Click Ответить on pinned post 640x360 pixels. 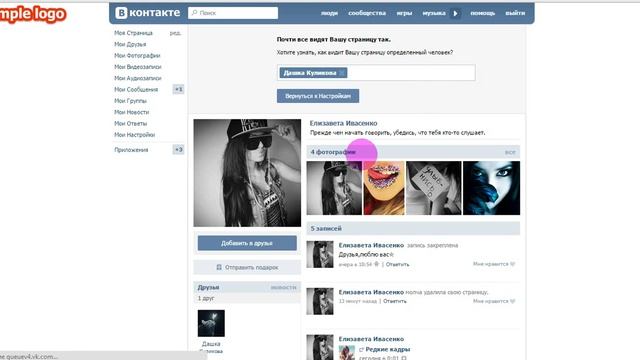(x=397, y=264)
